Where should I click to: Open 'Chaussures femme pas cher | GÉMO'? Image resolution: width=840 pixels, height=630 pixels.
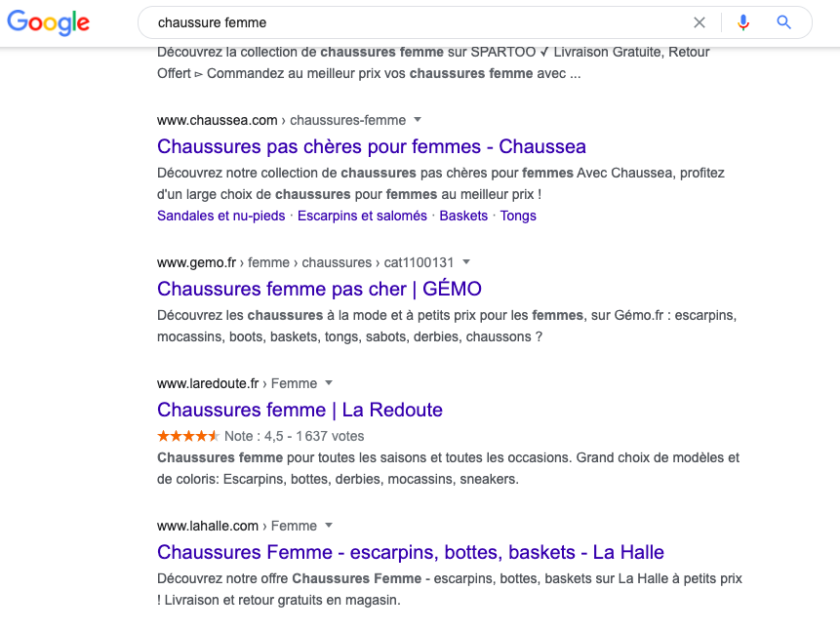319,289
